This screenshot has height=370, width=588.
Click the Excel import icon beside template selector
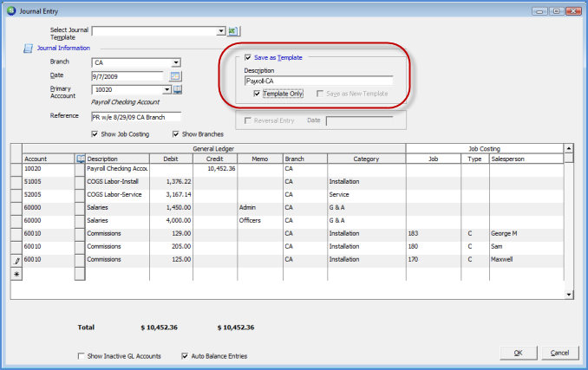click(x=233, y=31)
